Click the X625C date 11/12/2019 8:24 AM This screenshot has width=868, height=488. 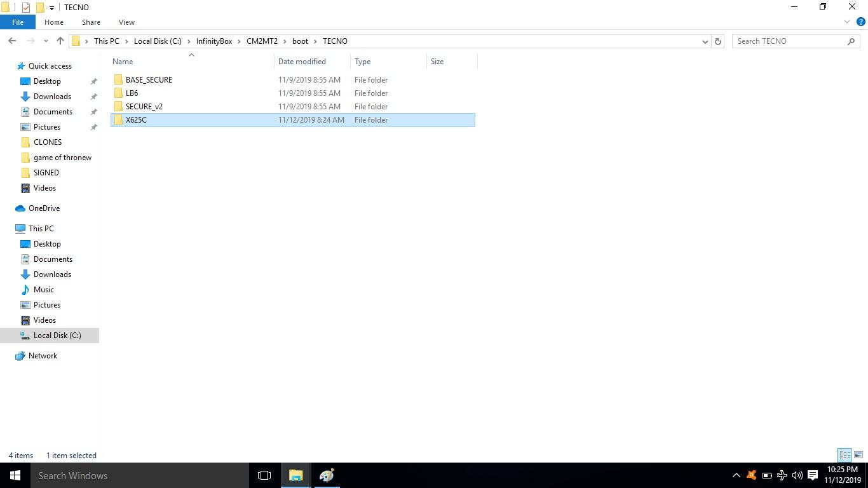point(311,120)
